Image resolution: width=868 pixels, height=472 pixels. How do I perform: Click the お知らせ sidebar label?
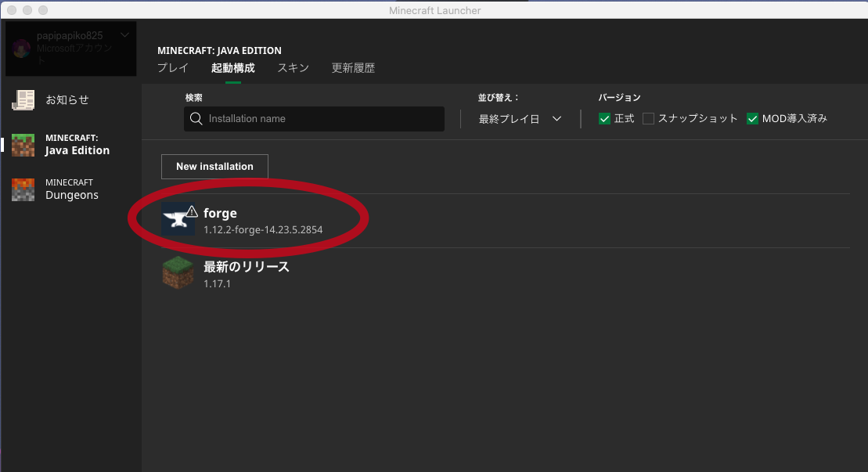tap(67, 100)
